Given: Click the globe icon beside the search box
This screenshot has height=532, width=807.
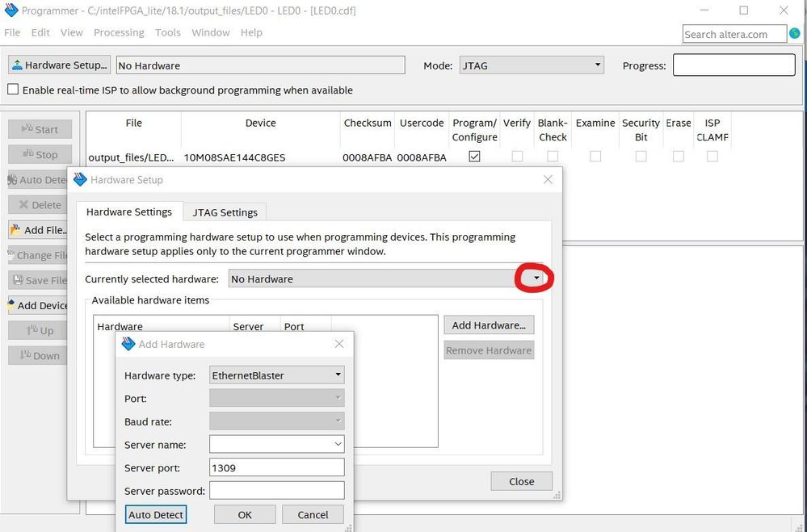Looking at the screenshot, I should pos(795,33).
